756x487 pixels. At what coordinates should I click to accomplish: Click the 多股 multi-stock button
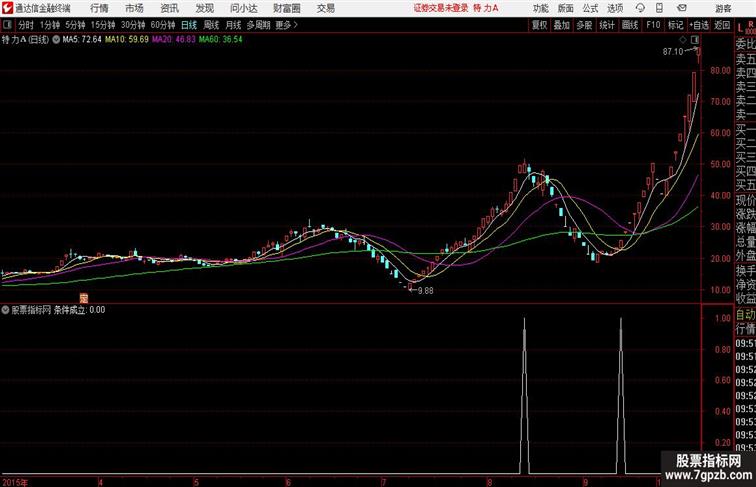click(x=584, y=25)
